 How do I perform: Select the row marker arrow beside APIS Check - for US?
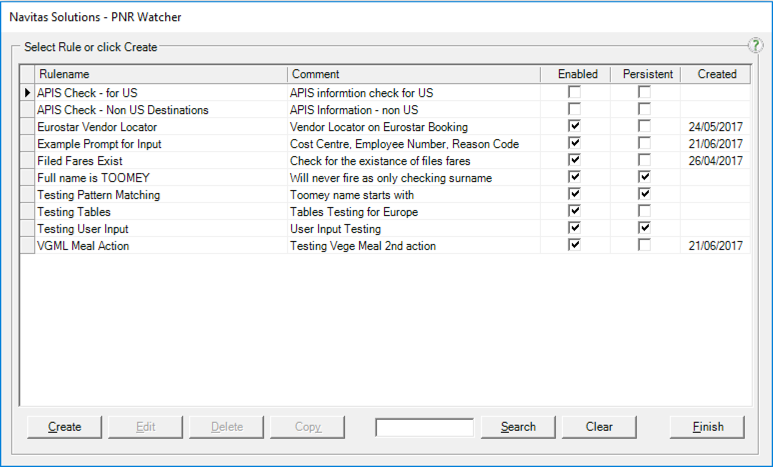tap(27, 93)
